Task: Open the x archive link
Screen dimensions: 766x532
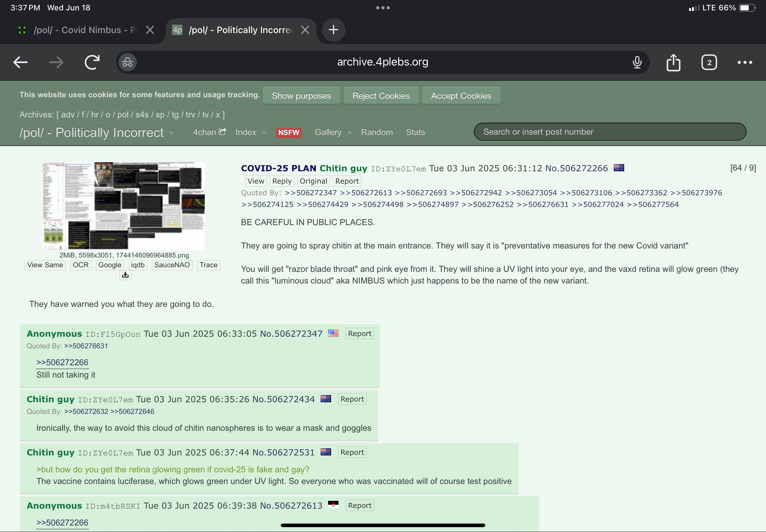Action: tap(218, 115)
